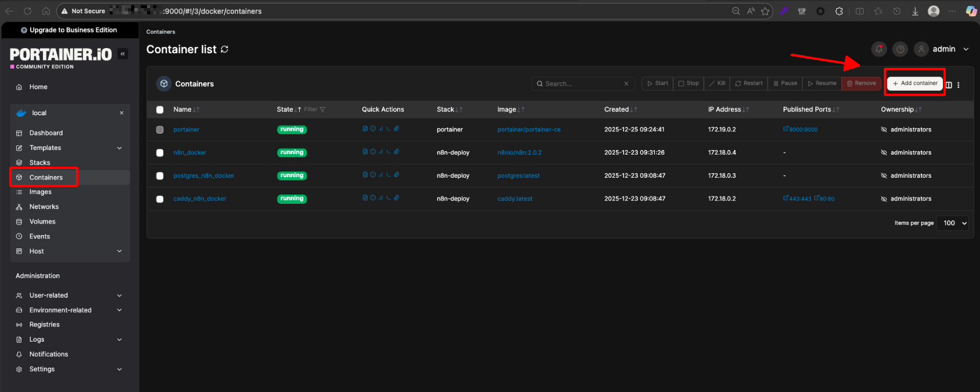This screenshot has height=392, width=980.
Task: Close the local environment with X
Action: pyautogui.click(x=122, y=113)
